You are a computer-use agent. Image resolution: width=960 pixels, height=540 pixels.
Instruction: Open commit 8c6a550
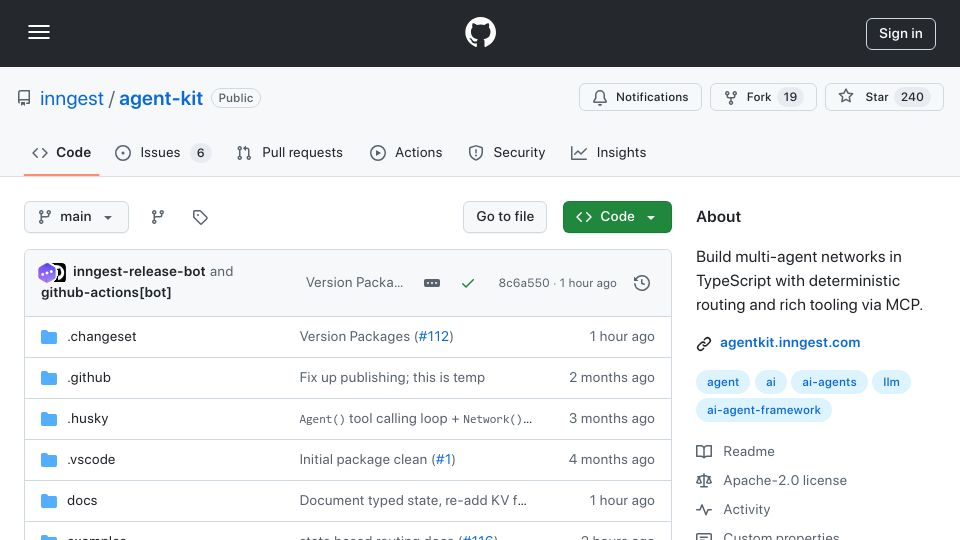click(523, 283)
